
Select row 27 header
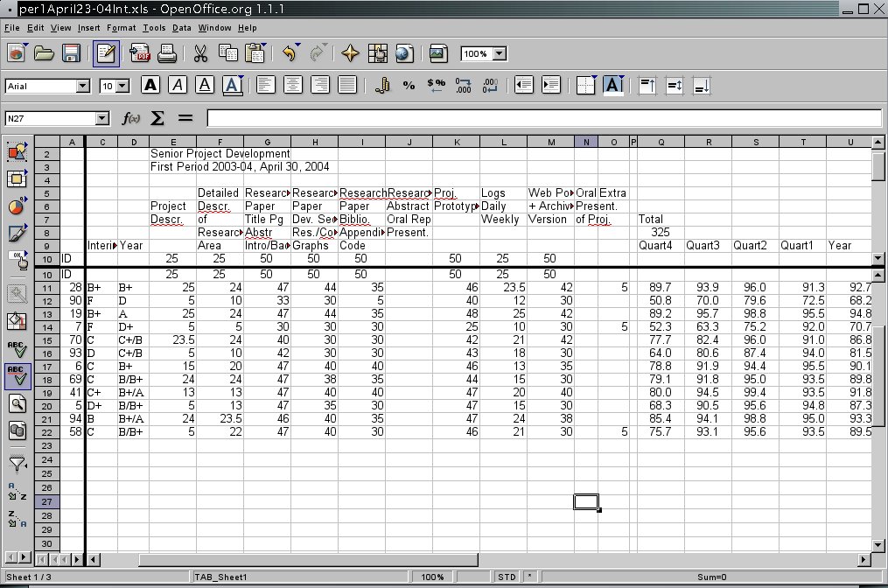click(x=47, y=502)
